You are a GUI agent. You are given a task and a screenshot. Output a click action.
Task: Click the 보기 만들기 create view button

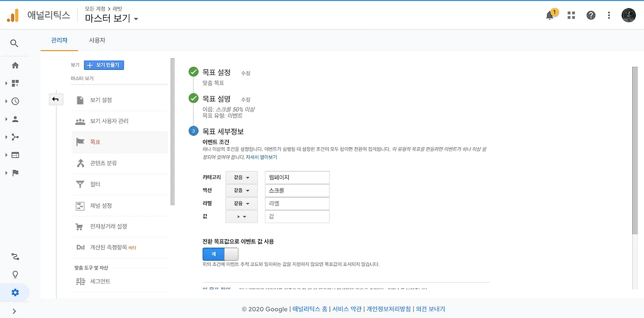click(104, 65)
